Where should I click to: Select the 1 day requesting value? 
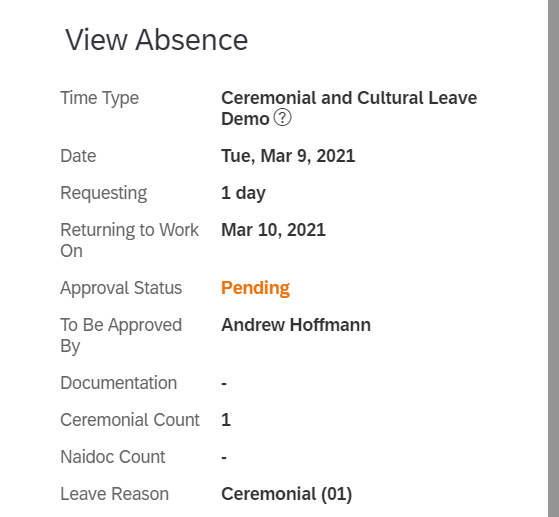(243, 193)
